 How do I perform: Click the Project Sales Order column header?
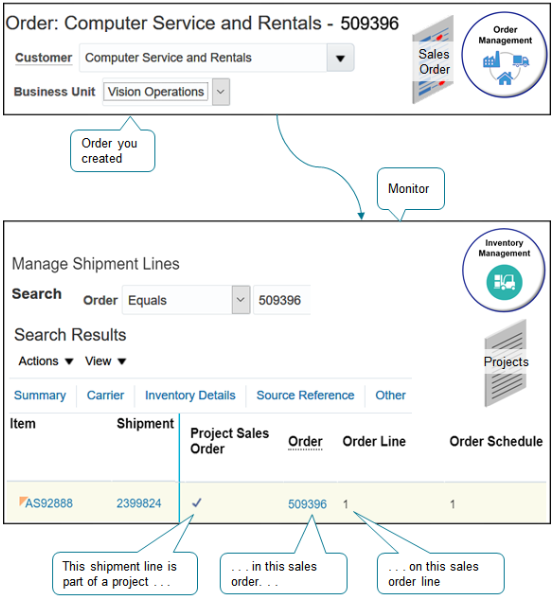[x=230, y=441]
